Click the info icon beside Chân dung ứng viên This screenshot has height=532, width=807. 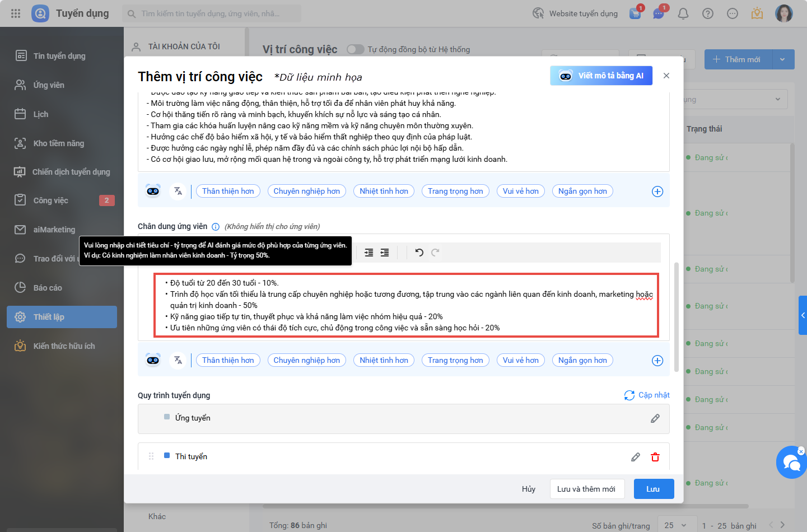coord(216,227)
